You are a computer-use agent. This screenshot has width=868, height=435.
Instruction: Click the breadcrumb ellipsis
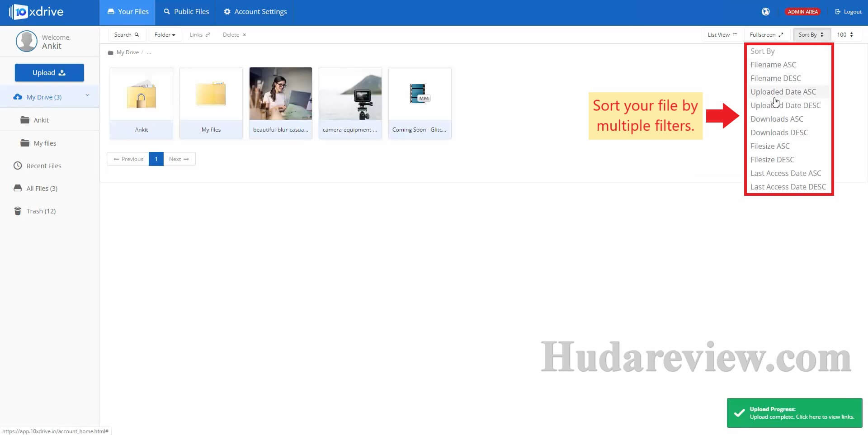[149, 52]
